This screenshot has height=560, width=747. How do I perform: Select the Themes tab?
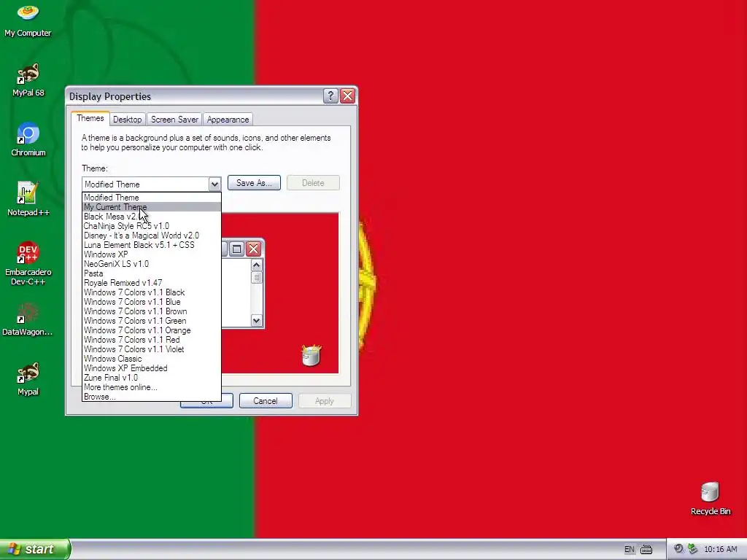point(90,119)
